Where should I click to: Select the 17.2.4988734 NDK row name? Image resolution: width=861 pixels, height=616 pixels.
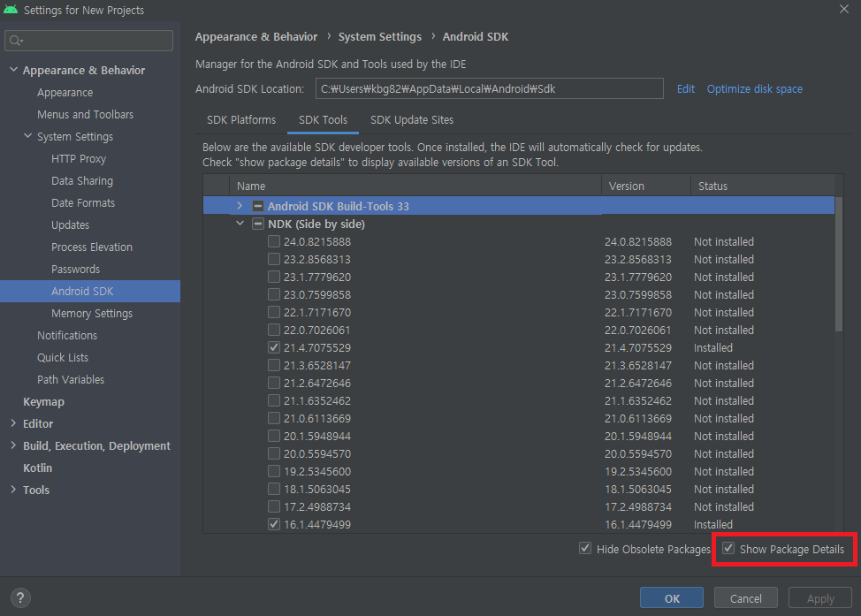pyautogui.click(x=316, y=506)
